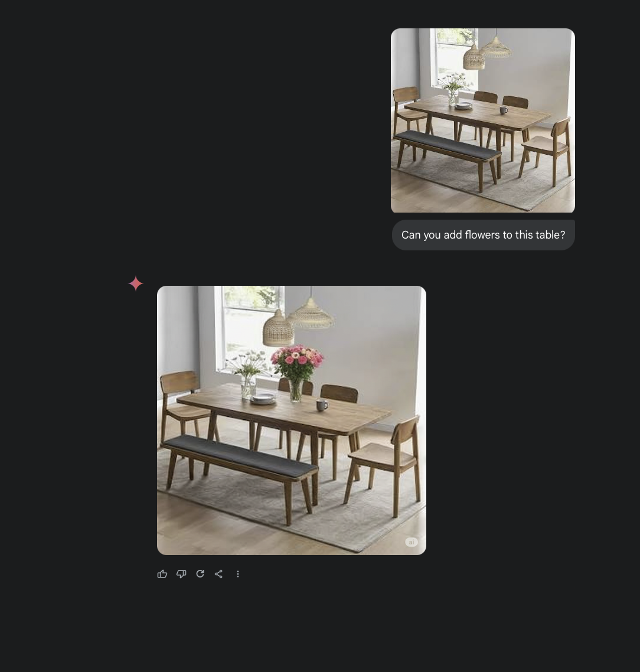The width and height of the screenshot is (640, 672).
Task: Click the 'ai' watermark badge on the generated image
Action: tap(412, 542)
